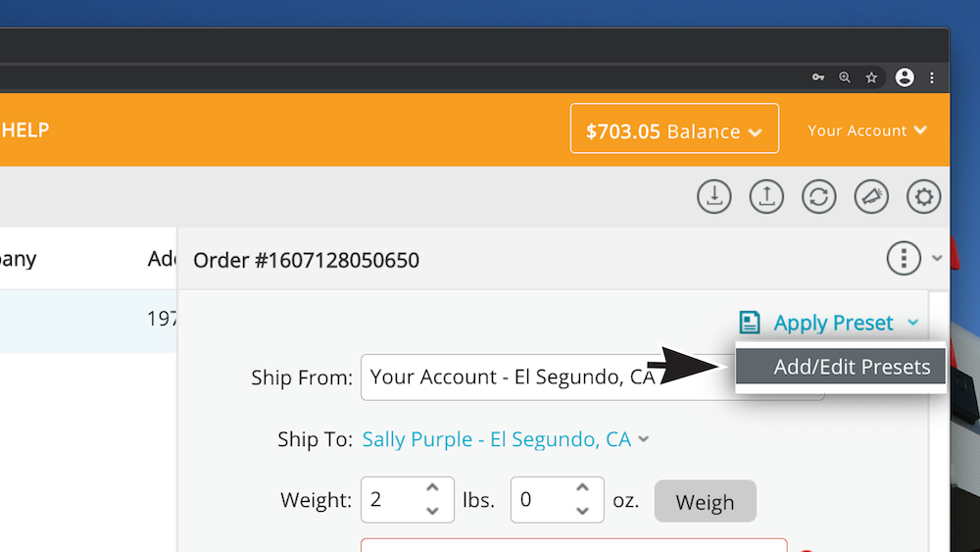The height and width of the screenshot is (552, 980).
Task: Click the refresh orders sync icon
Action: (x=818, y=196)
